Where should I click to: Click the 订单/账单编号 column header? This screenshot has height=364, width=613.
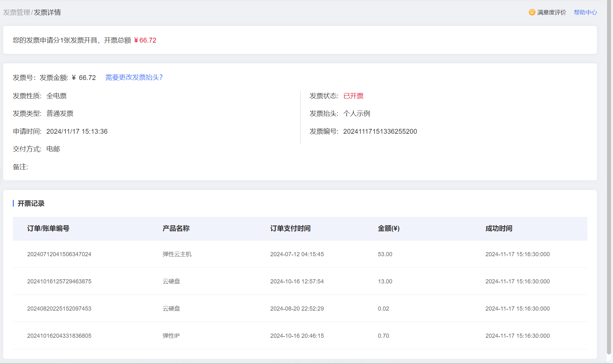click(48, 228)
